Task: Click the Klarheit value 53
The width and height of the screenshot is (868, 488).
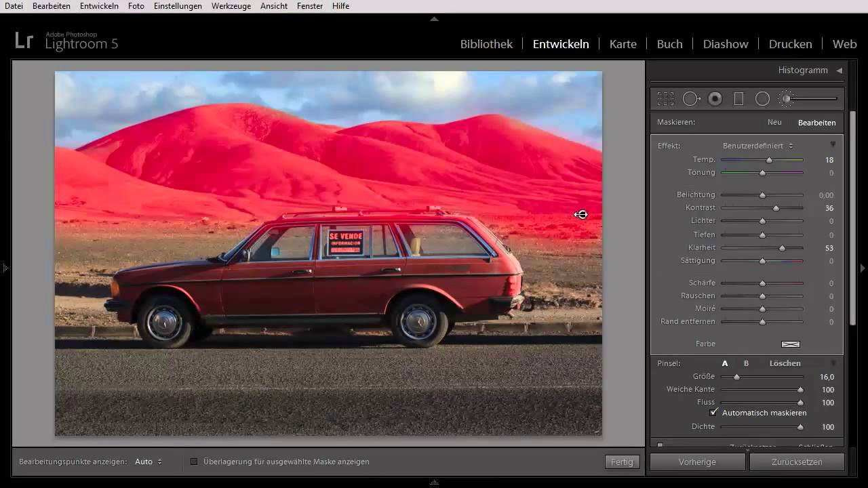Action: (829, 249)
